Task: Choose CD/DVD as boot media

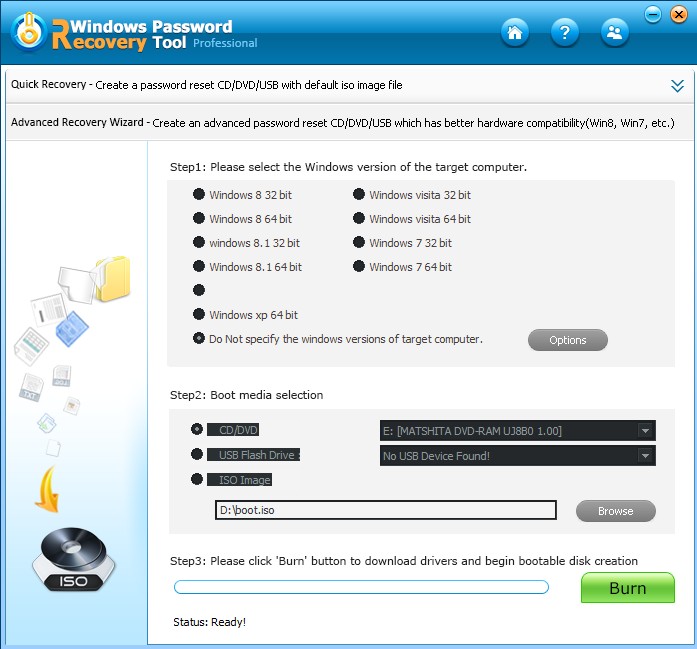Action: (197, 429)
